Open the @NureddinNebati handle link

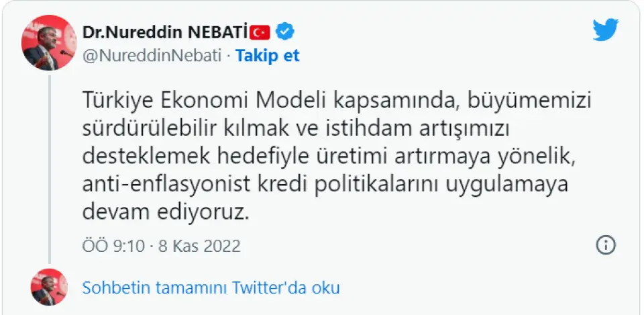point(151,56)
